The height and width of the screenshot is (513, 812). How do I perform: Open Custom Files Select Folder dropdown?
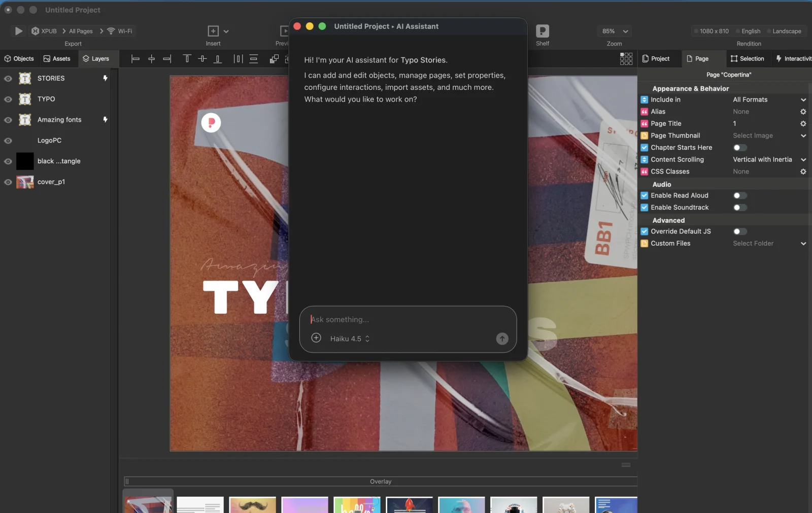pyautogui.click(x=769, y=244)
